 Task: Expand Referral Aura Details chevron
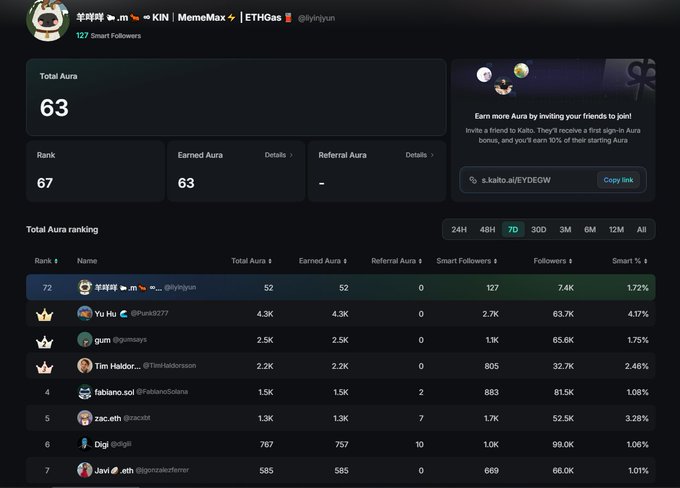tap(432, 155)
